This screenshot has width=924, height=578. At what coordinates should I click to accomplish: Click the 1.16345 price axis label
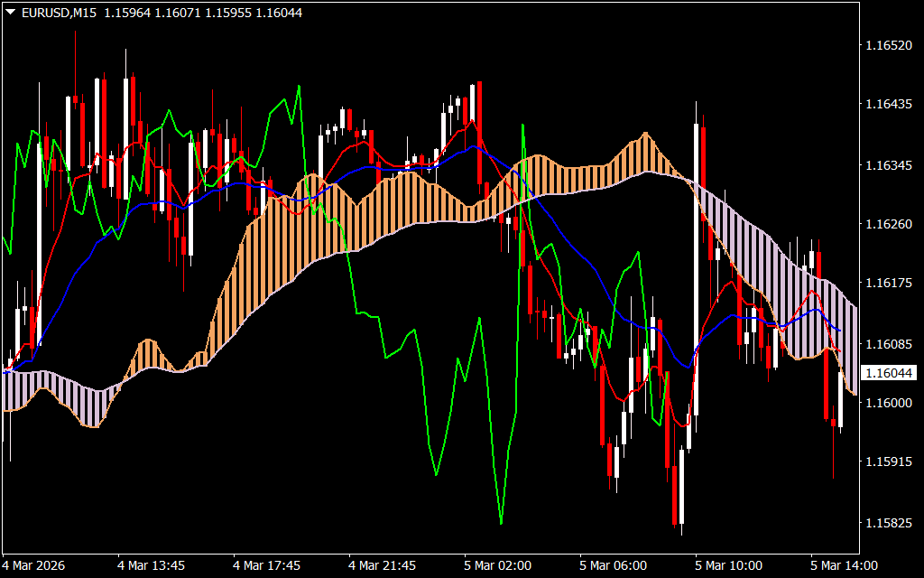889,165
